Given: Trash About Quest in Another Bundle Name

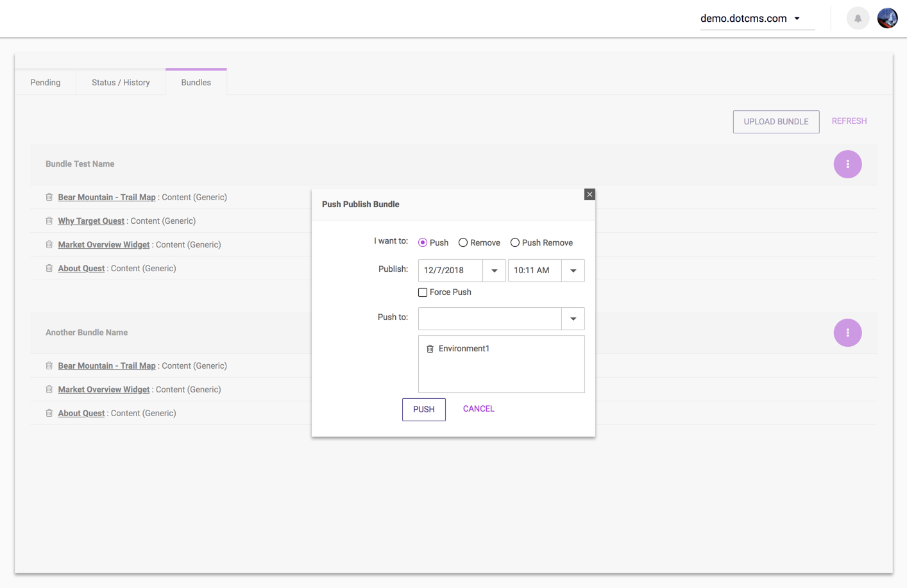Looking at the screenshot, I should pyautogui.click(x=49, y=414).
